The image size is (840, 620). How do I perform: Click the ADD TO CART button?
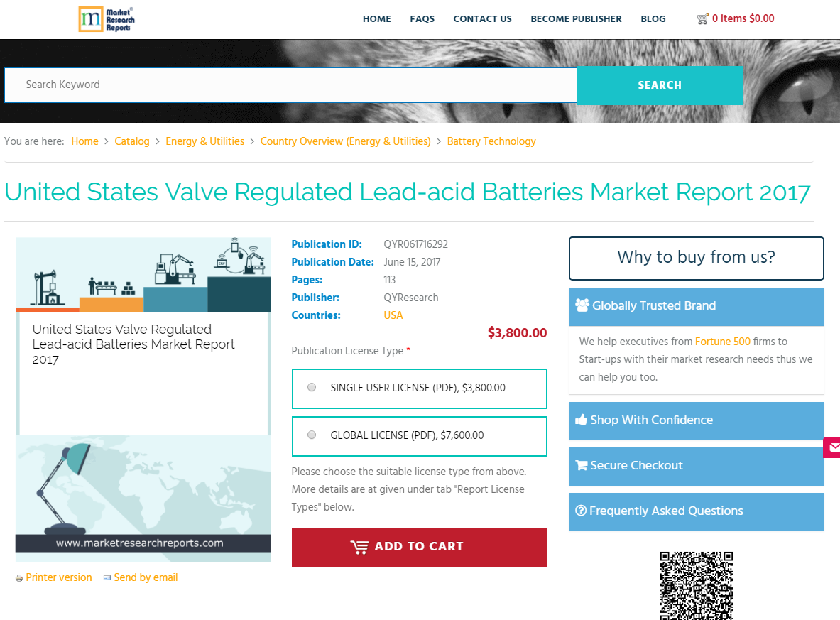pos(420,547)
